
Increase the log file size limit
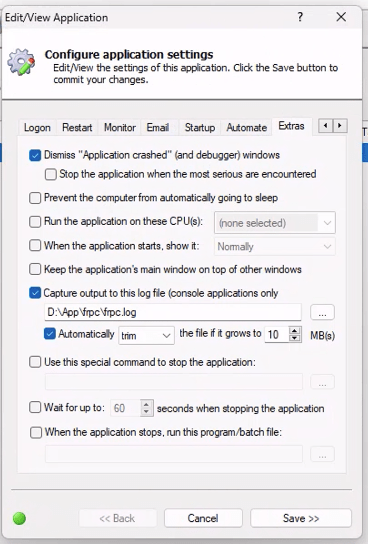click(x=295, y=331)
